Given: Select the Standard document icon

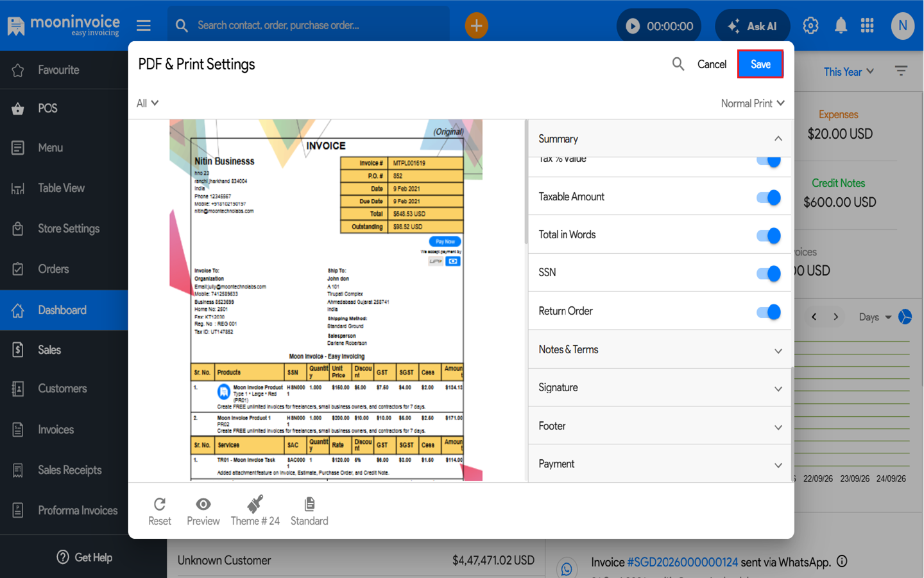Looking at the screenshot, I should pyautogui.click(x=309, y=504).
